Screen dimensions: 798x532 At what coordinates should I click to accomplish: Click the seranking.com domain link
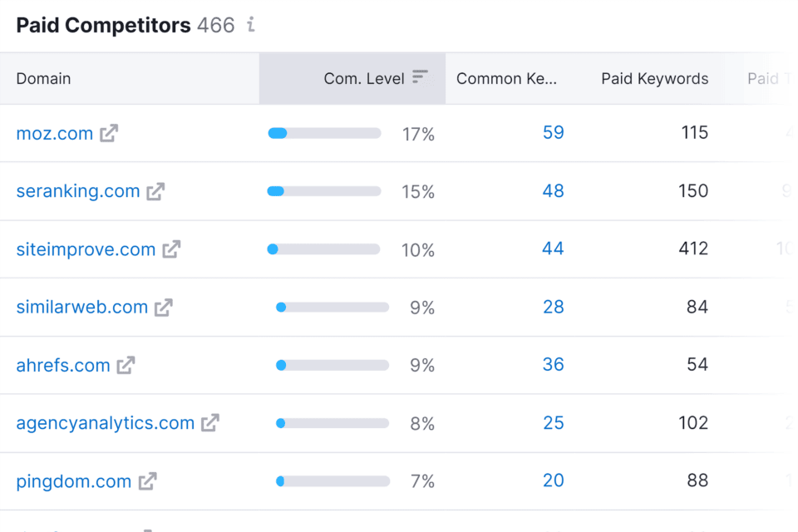78,191
